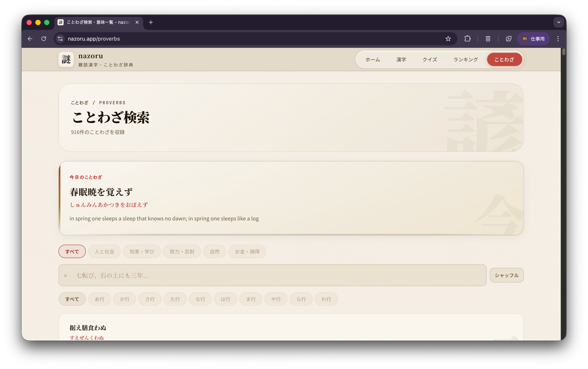Viewport: 588px width, 369px height.
Task: Go to ホーム in the navigation
Action: [372, 60]
